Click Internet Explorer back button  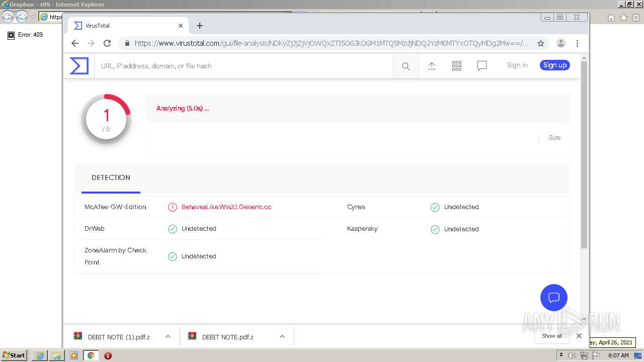pyautogui.click(x=8, y=17)
